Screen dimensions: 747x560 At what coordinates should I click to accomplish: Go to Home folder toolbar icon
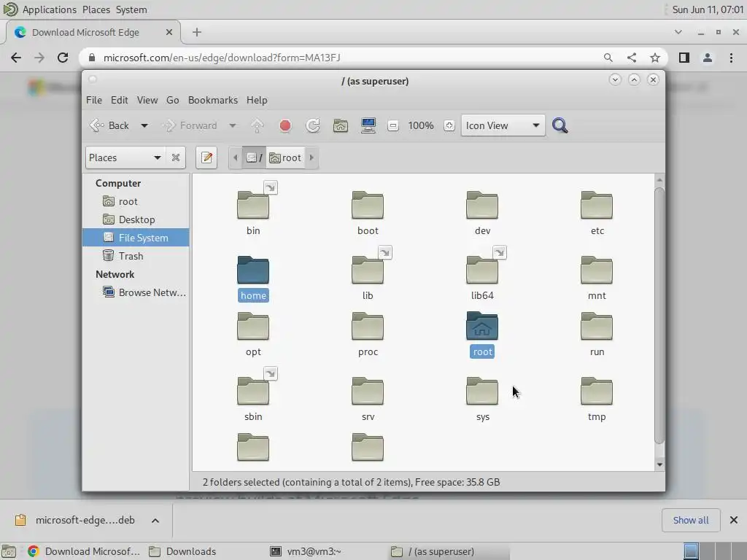click(340, 125)
